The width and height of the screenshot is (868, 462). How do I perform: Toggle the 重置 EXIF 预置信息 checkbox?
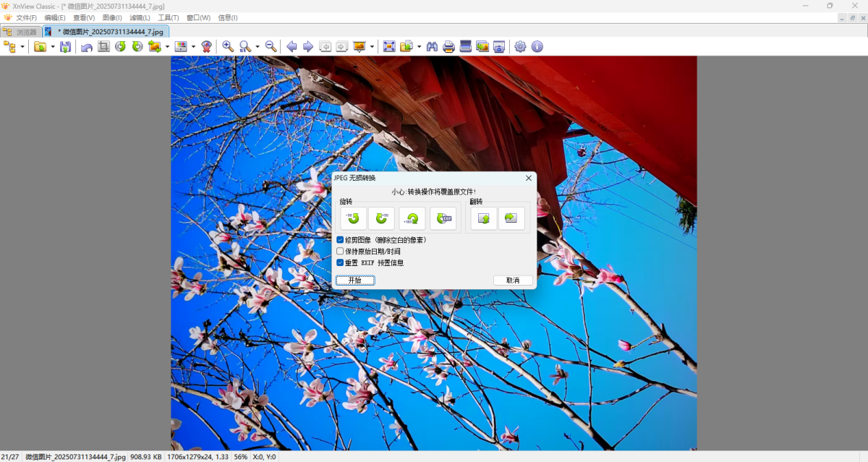click(340, 262)
